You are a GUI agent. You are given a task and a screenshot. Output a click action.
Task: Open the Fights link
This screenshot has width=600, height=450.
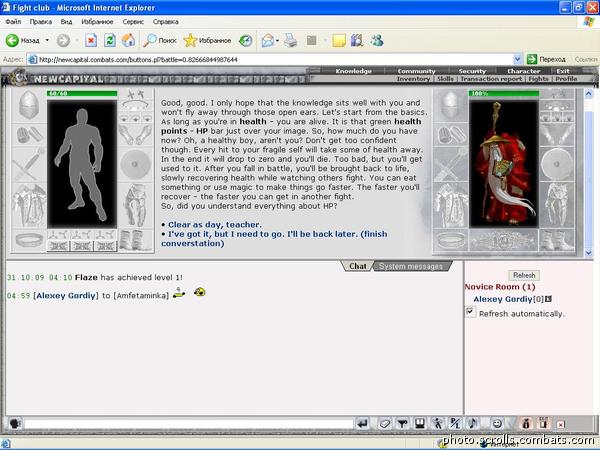[x=538, y=78]
